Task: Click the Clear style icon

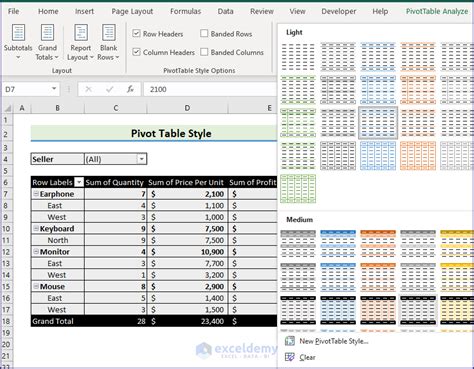Action: click(x=290, y=357)
